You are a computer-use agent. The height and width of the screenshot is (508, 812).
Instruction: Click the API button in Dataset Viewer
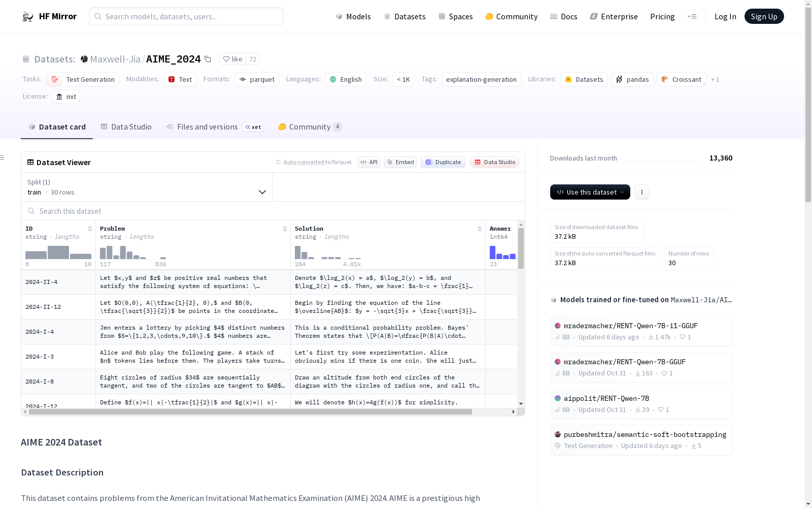click(369, 162)
